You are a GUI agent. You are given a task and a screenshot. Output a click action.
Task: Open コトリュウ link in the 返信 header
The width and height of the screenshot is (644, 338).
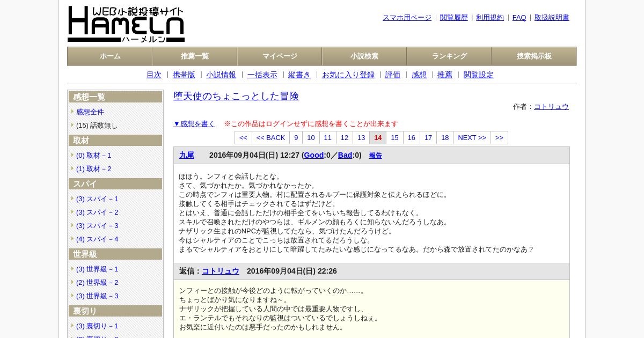(x=221, y=271)
